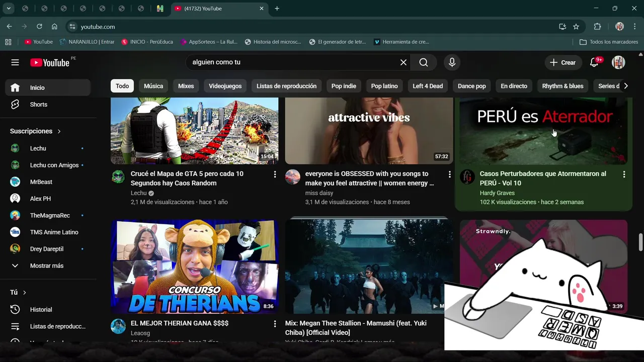Open Lechu con Amigos subscription
The width and height of the screenshot is (644, 362).
(x=48, y=165)
